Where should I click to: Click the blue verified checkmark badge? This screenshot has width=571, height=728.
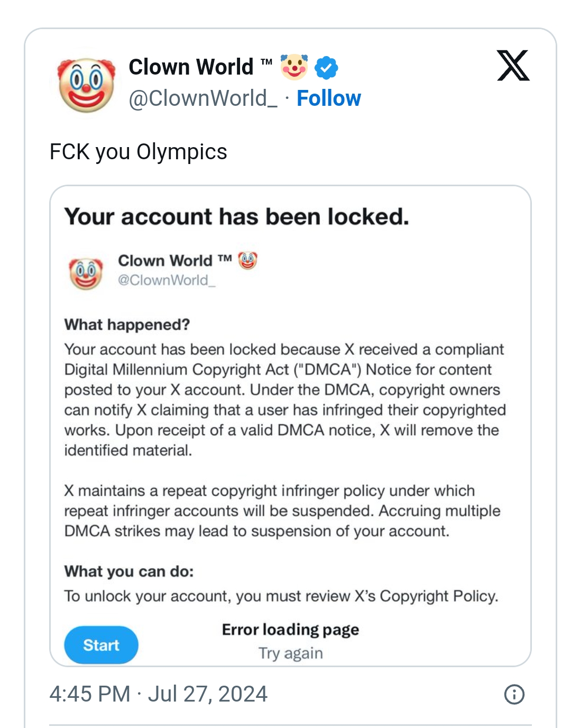(326, 68)
